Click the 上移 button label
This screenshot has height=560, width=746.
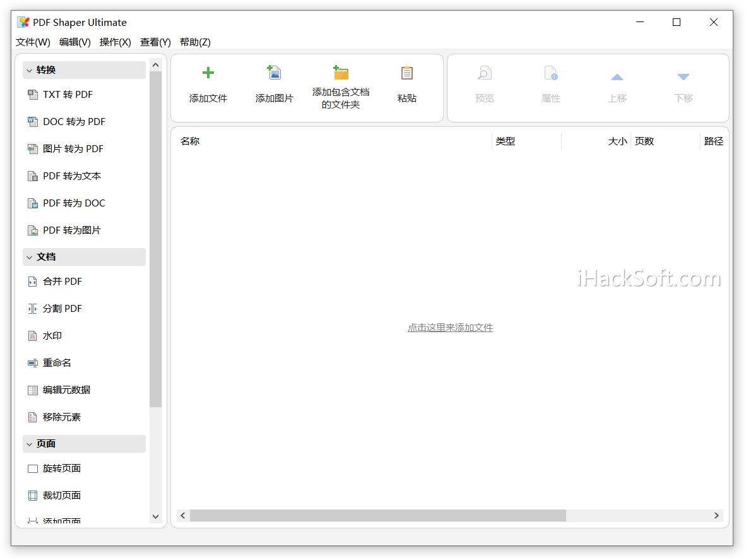[x=617, y=98]
